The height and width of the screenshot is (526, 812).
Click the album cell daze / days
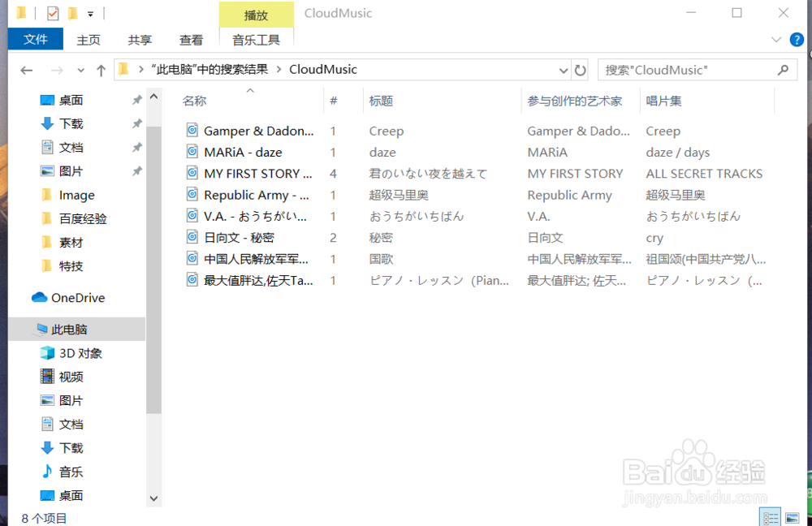tap(677, 153)
